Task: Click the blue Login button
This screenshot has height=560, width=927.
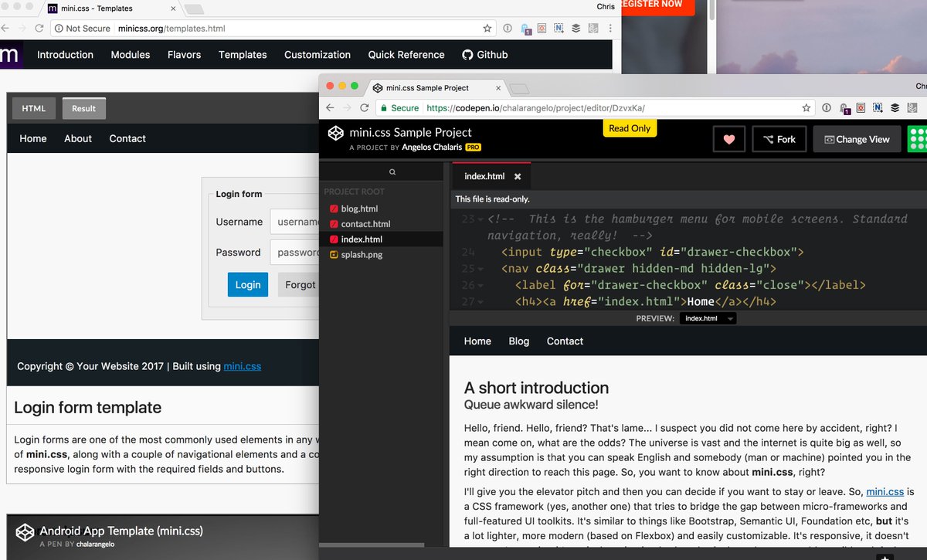Action: point(248,284)
